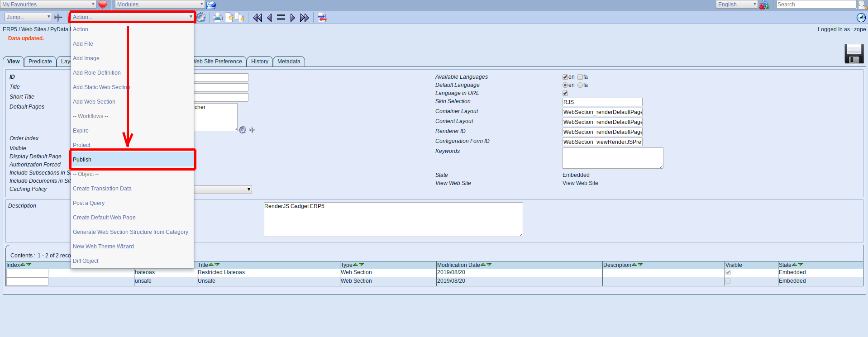Click the magnifier search icon

point(863,5)
